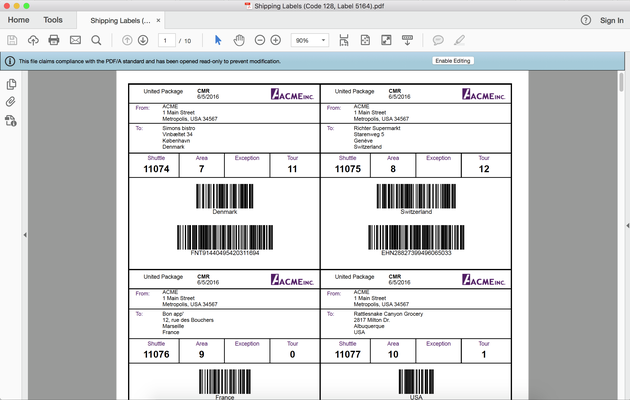This screenshot has height=400, width=630.
Task: Click the Simons bistro recipient name
Action: (x=178, y=128)
